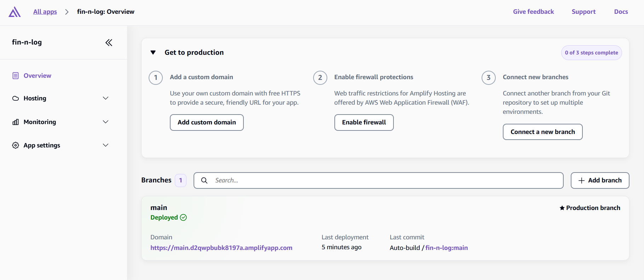This screenshot has width=644, height=280.
Task: Click the search magnifier icon
Action: pos(204,180)
